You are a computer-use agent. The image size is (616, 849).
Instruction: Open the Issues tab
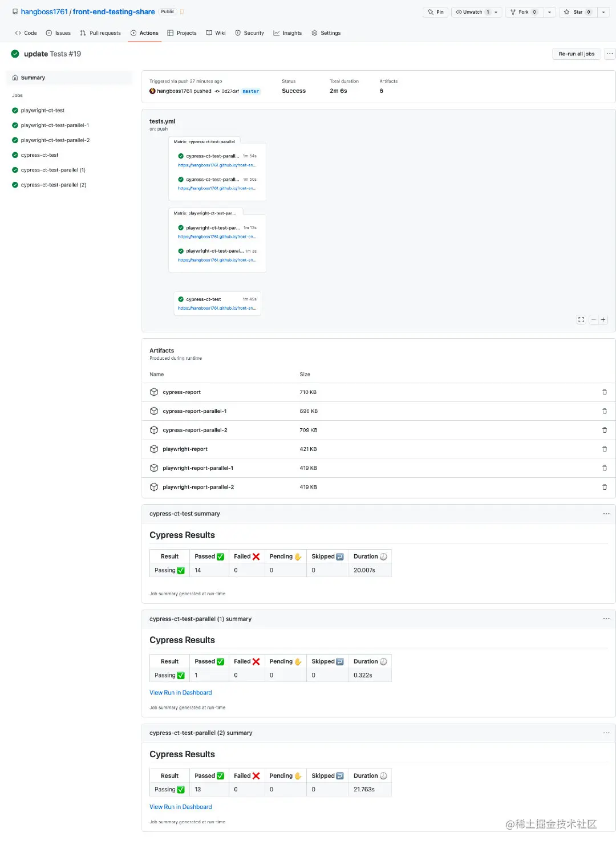(x=58, y=33)
